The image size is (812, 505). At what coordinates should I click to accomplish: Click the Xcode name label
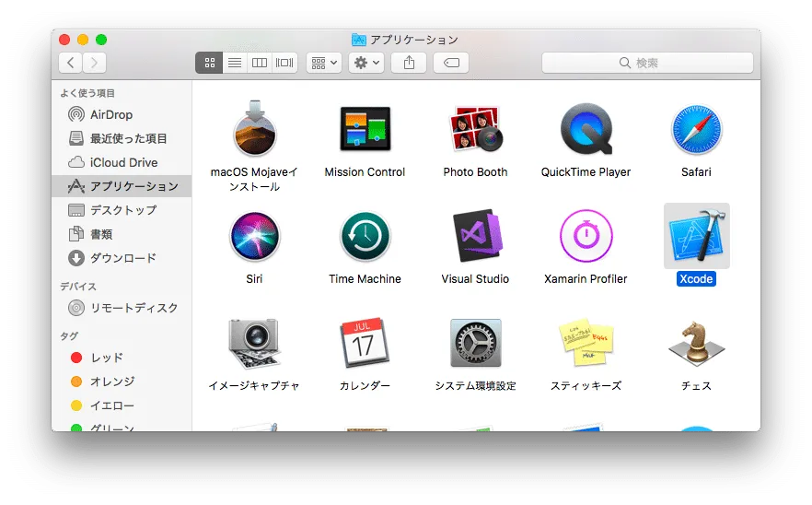(697, 279)
